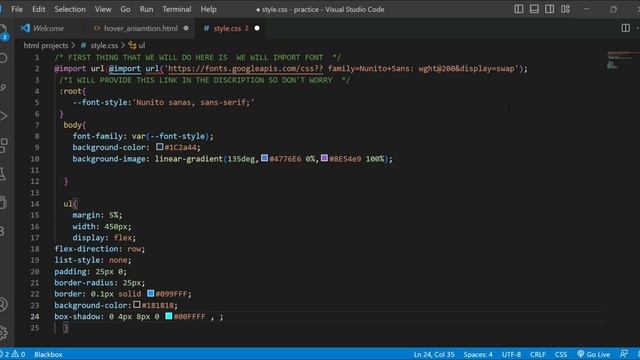Click 'box-shadow' property on line 24
The image size is (640, 360).
77,316
